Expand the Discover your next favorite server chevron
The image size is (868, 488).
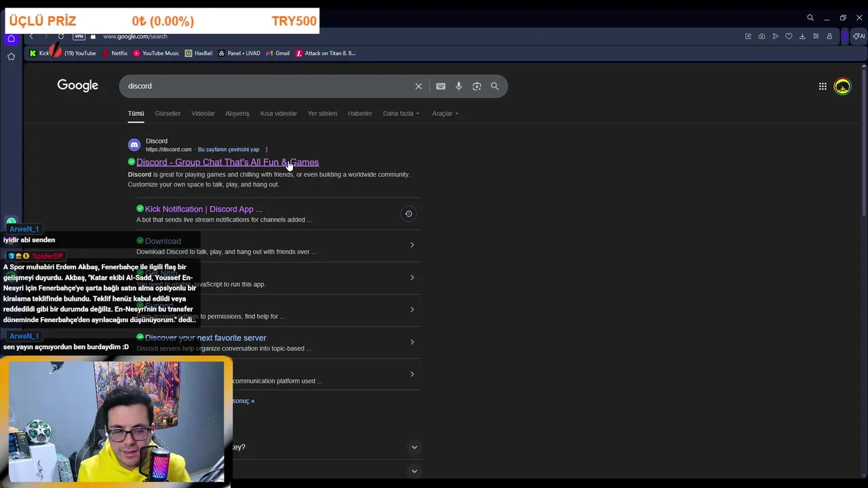tap(412, 342)
